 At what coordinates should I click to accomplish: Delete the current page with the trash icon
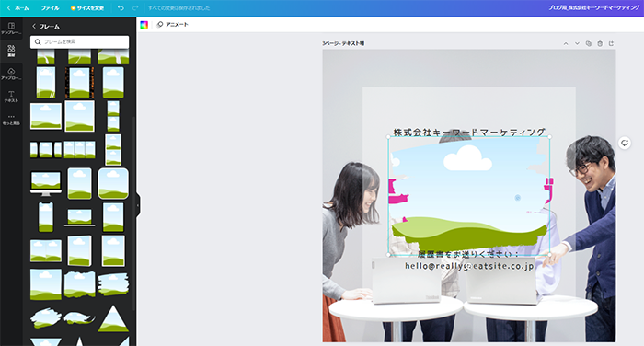(600, 43)
